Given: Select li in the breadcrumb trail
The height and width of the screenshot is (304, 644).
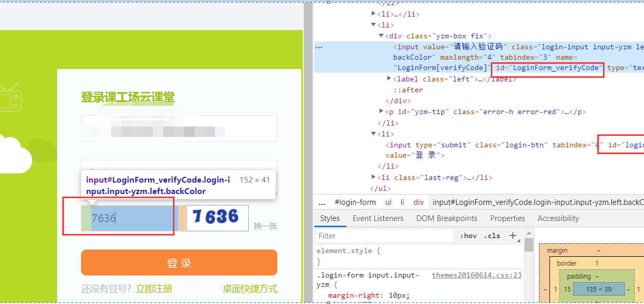Looking at the screenshot, I should [403, 202].
